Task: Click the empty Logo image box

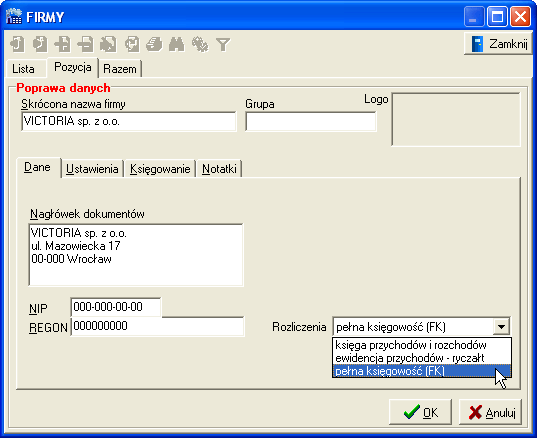Action: (456, 119)
